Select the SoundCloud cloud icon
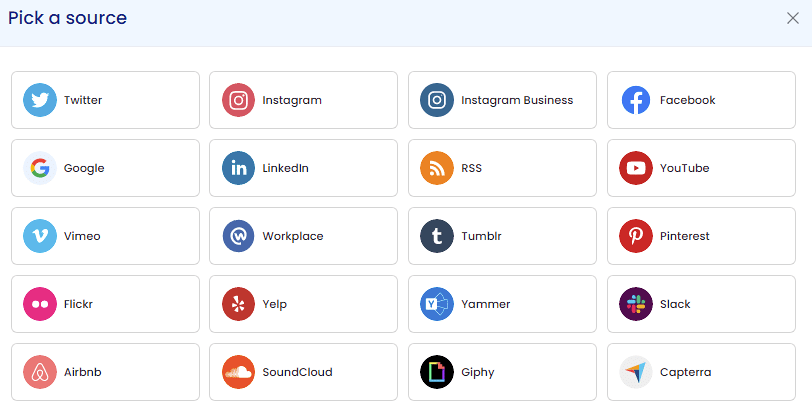The height and width of the screenshot is (412, 812). click(x=238, y=372)
